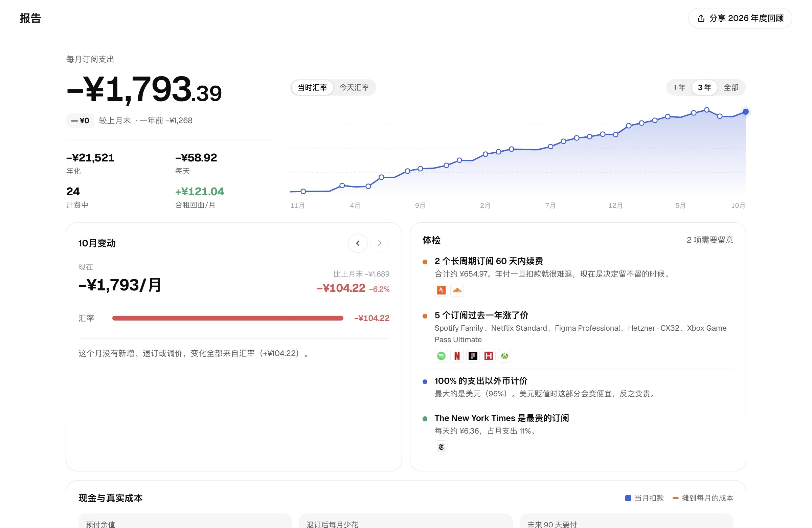Screen dimensions: 812x528
Task: Click the 2 项需要留意 label
Action: (x=710, y=240)
